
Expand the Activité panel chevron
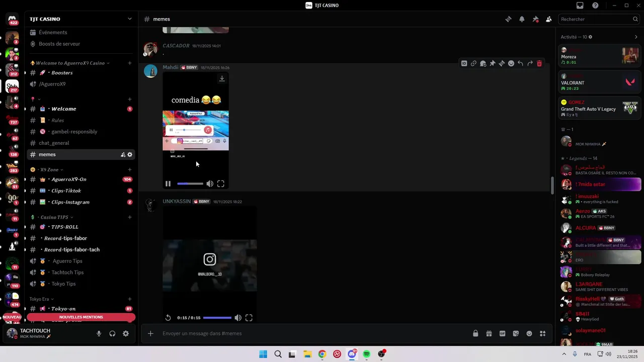636,37
